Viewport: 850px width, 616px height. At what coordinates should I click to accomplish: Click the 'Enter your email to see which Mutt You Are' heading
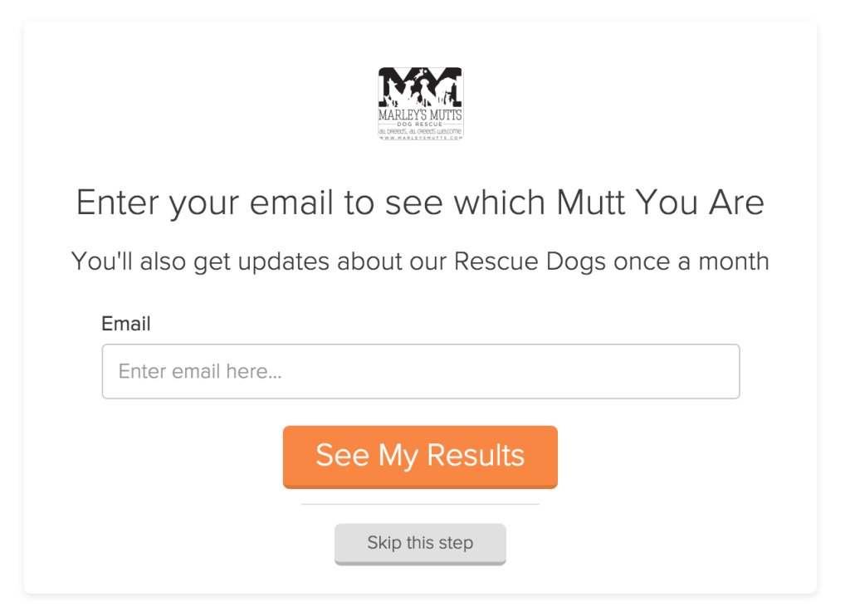click(420, 203)
